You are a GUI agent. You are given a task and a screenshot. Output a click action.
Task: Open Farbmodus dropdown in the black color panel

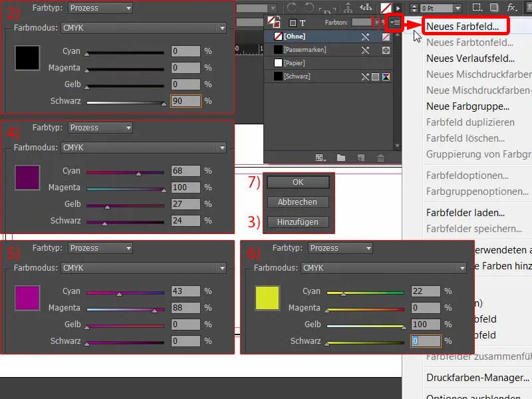pyautogui.click(x=144, y=28)
